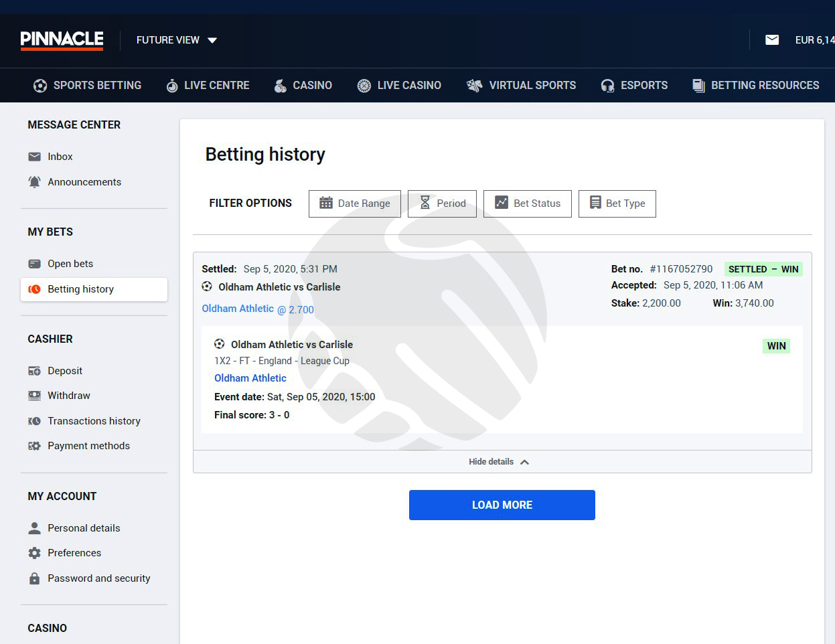
Task: Open the Inbox link
Action: [60, 157]
